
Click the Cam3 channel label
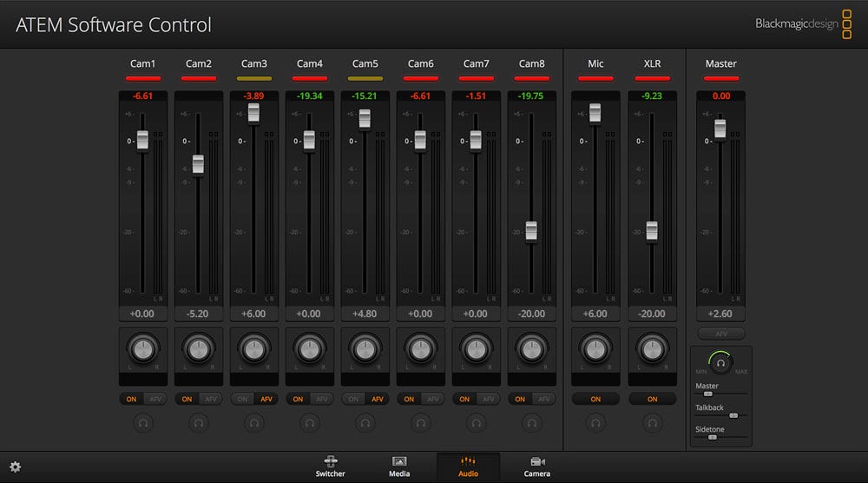coord(254,63)
